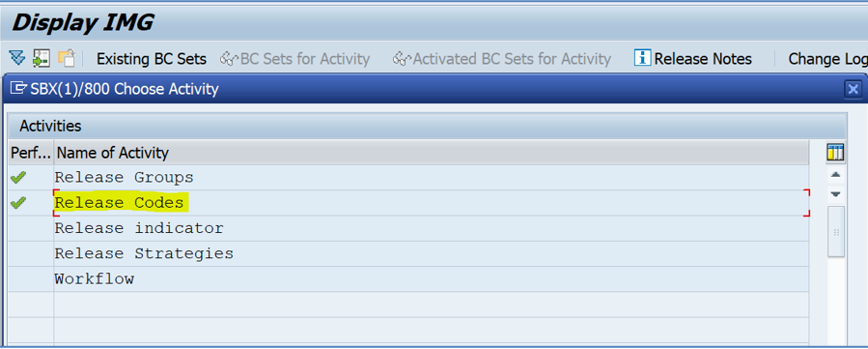Click the glasses icon for Activated BC Sets

coord(402,59)
